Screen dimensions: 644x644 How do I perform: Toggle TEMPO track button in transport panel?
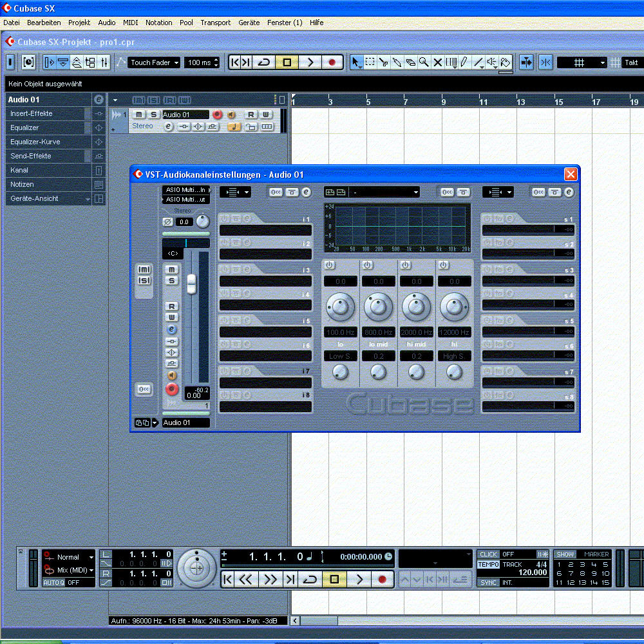[488, 565]
